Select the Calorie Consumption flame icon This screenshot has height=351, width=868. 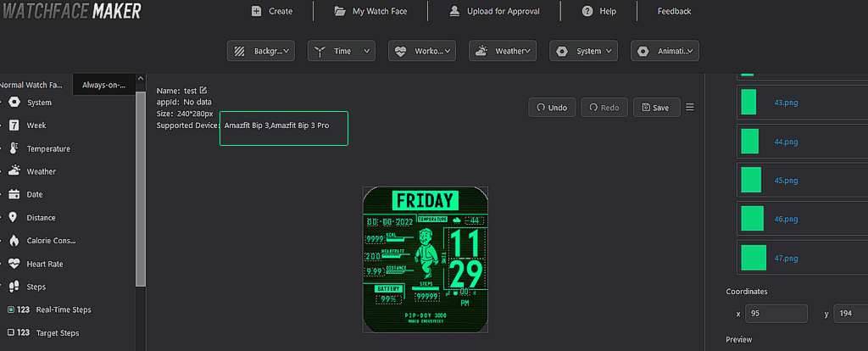click(x=14, y=241)
